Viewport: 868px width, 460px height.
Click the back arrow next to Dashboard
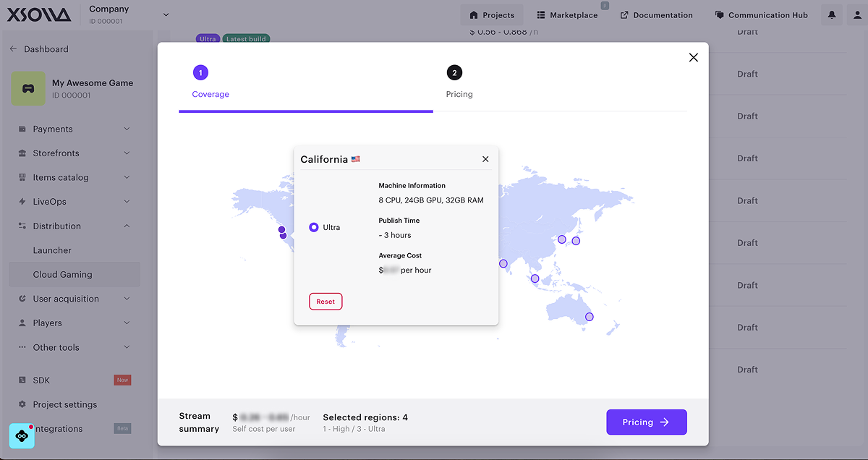pos(13,49)
